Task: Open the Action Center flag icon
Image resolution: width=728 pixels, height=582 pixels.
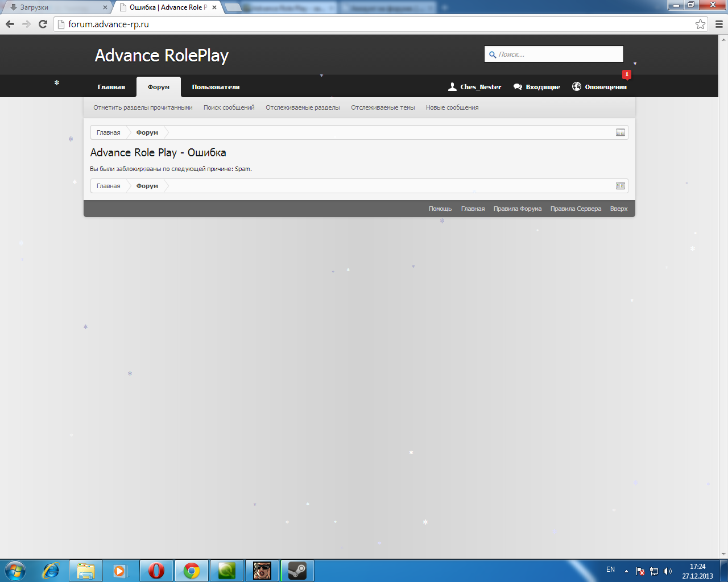Action: coord(640,571)
